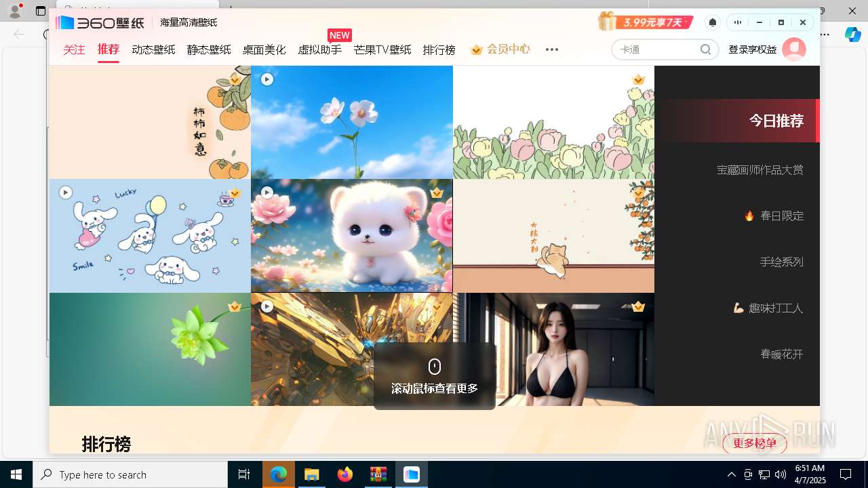The height and width of the screenshot is (488, 868).
Task: Open the 芒果TV壁纸 tab
Action: 382,49
